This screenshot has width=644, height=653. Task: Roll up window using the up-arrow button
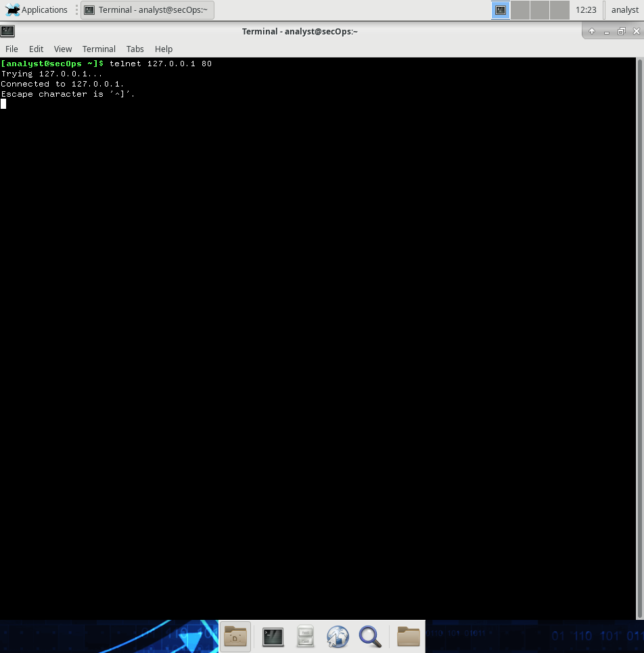click(592, 31)
